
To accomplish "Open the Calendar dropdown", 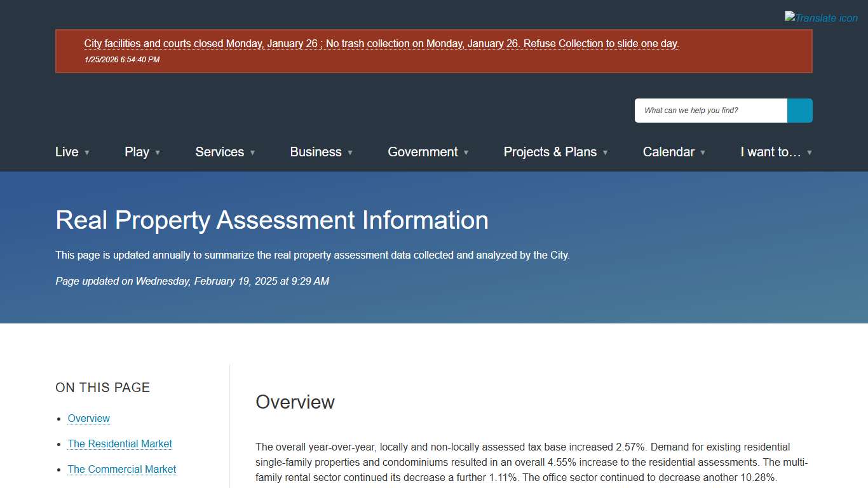I will click(x=669, y=152).
